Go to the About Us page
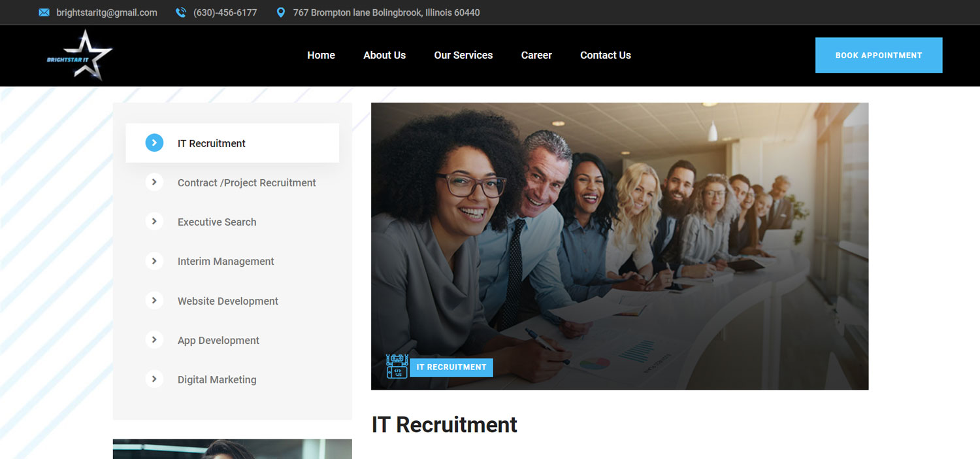This screenshot has width=980, height=459. tap(384, 55)
